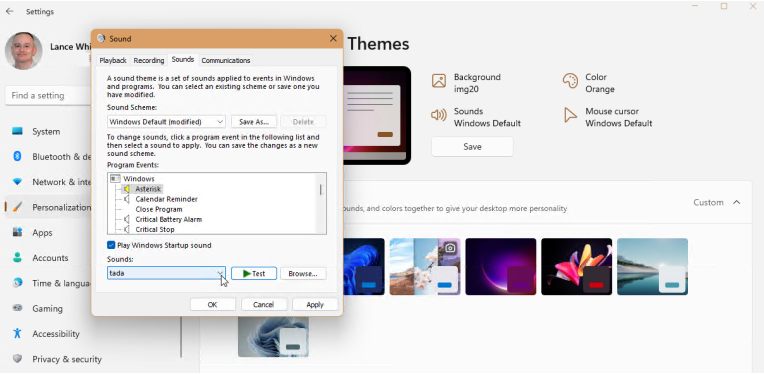This screenshot has height=374, width=764.
Task: Toggle Play Windows Startup sound checkbox
Action: pyautogui.click(x=111, y=245)
